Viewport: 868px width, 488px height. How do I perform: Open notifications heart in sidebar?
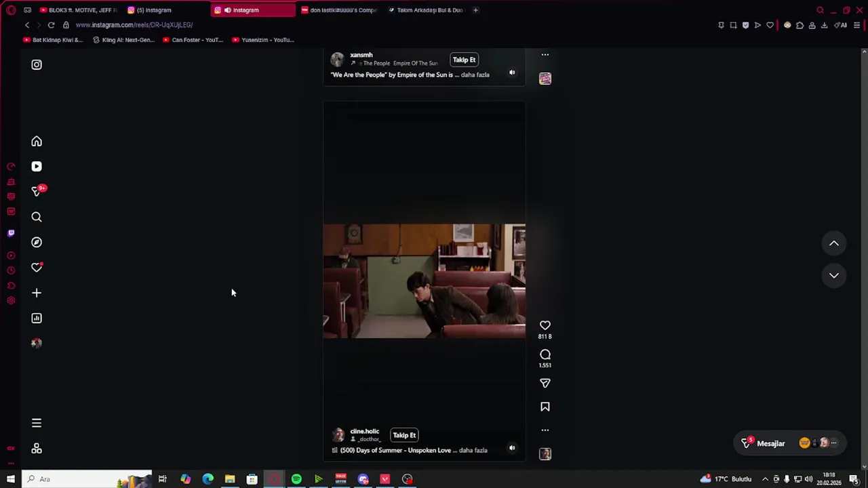[x=37, y=268]
